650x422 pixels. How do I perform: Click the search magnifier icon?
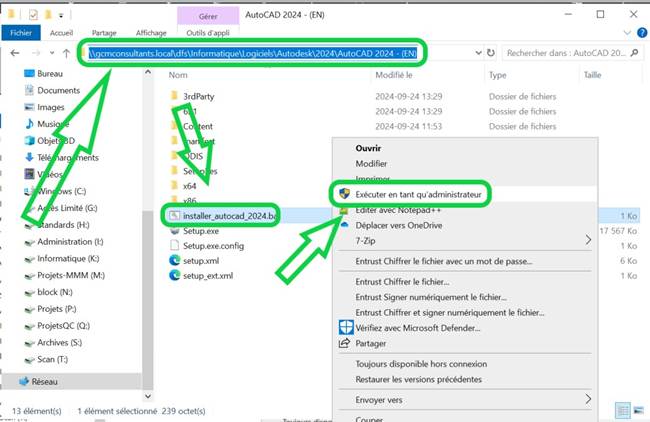[x=634, y=53]
